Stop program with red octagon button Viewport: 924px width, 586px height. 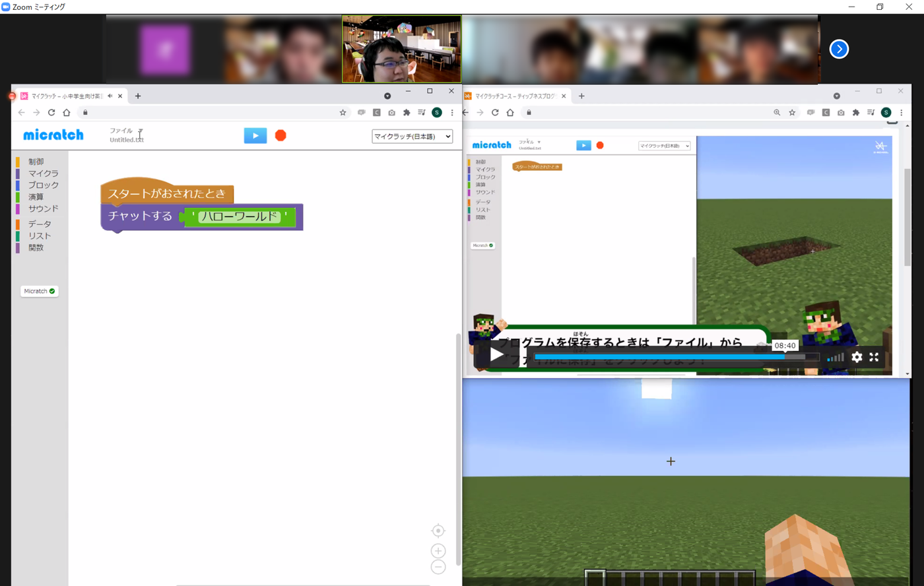[x=280, y=135]
